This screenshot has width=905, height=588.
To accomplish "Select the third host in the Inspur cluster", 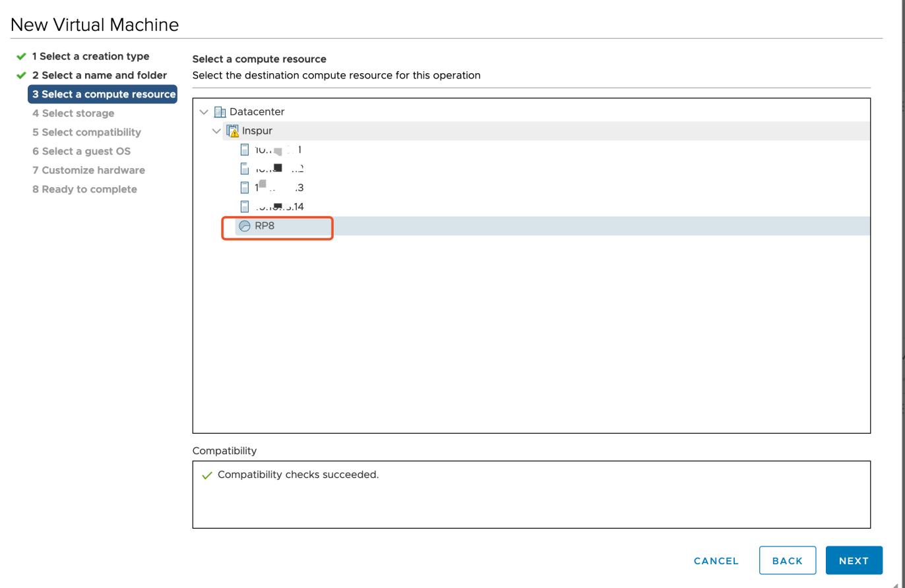I will click(277, 187).
